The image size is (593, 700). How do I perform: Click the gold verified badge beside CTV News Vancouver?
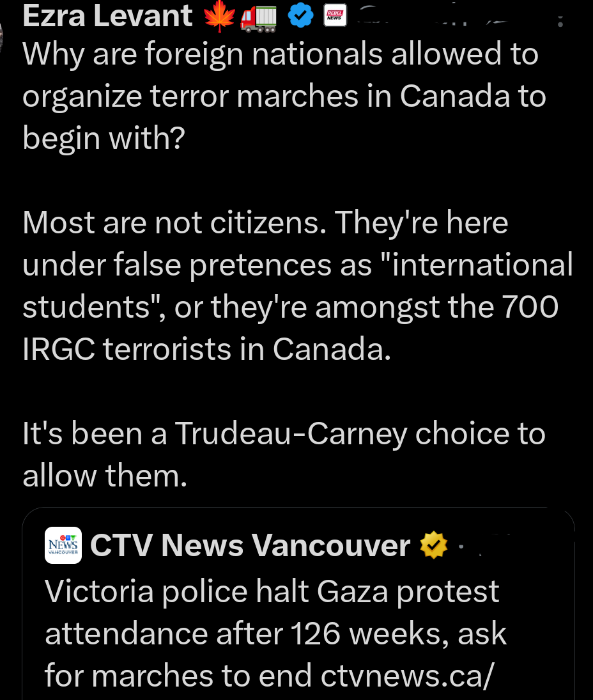tap(433, 545)
